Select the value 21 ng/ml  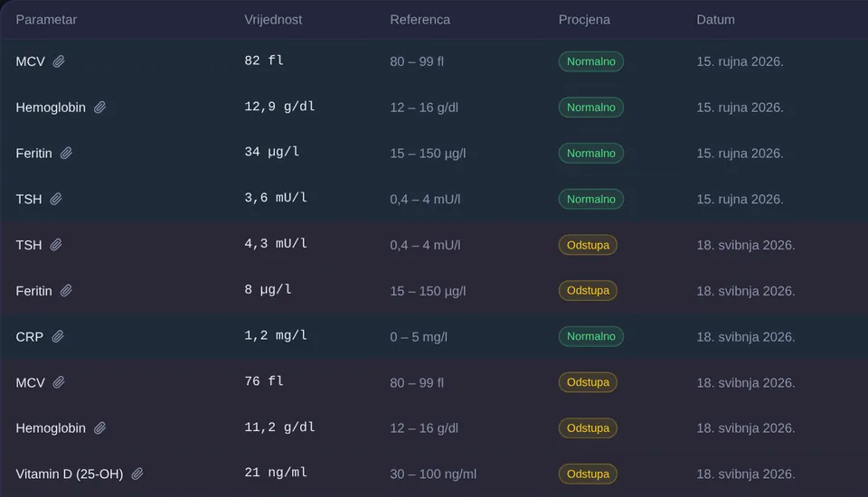276,473
